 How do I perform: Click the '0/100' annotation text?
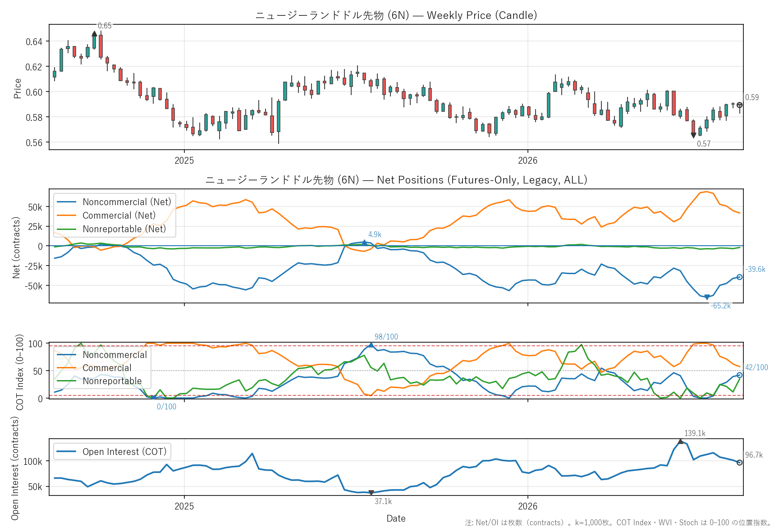[x=166, y=407]
